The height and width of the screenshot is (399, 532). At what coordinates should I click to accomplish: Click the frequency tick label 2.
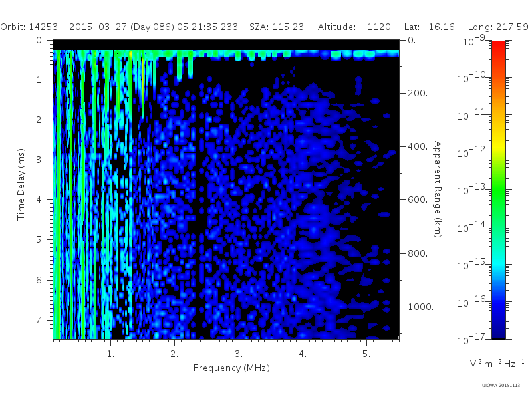point(174,354)
